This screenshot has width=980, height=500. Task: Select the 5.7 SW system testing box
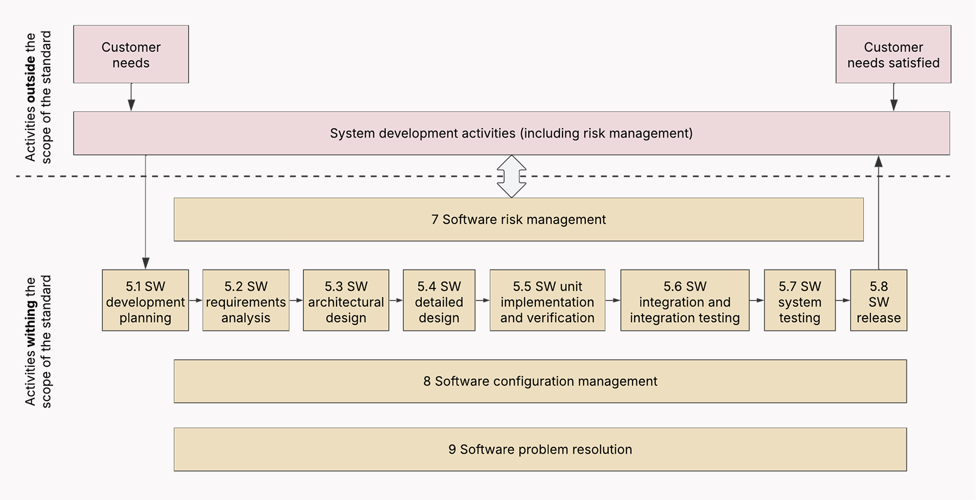tap(800, 301)
